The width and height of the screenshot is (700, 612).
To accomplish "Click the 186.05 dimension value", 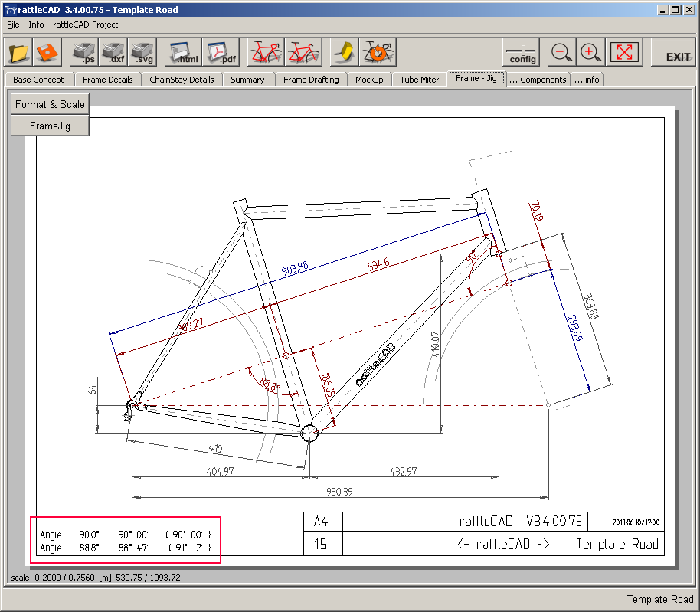I will coord(327,385).
